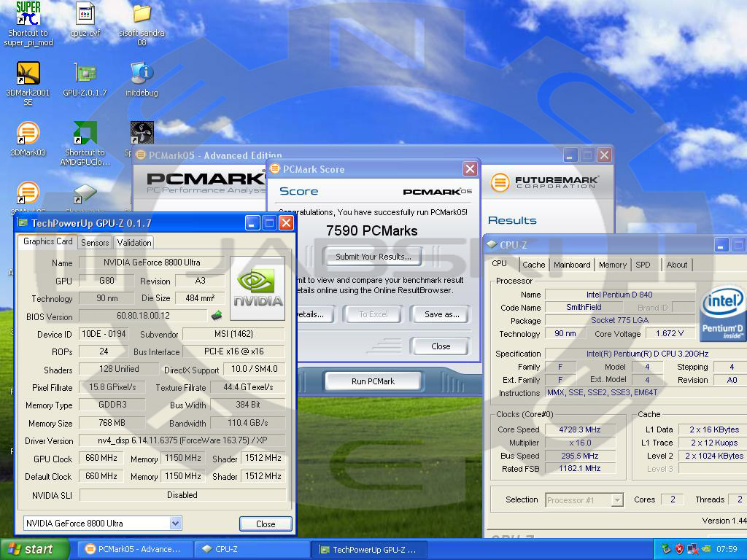Viewport: 747px width, 560px height.
Task: Open the super_pi_mod shortcut icon
Action: tap(28, 13)
